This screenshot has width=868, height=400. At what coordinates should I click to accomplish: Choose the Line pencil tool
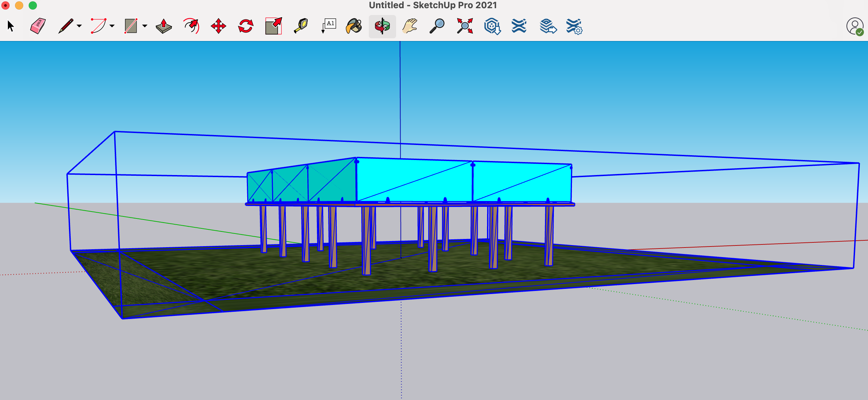(66, 26)
